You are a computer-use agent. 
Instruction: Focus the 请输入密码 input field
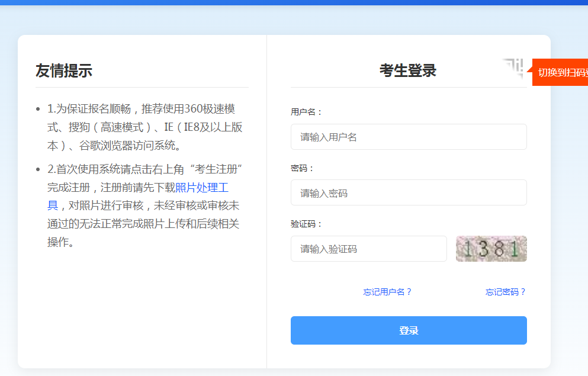[409, 192]
